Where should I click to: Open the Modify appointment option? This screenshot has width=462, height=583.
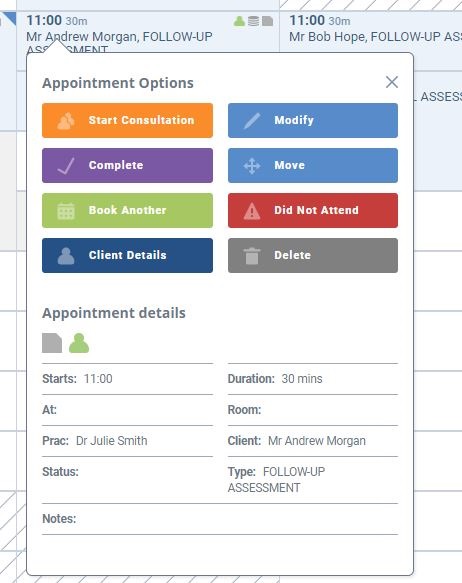313,120
